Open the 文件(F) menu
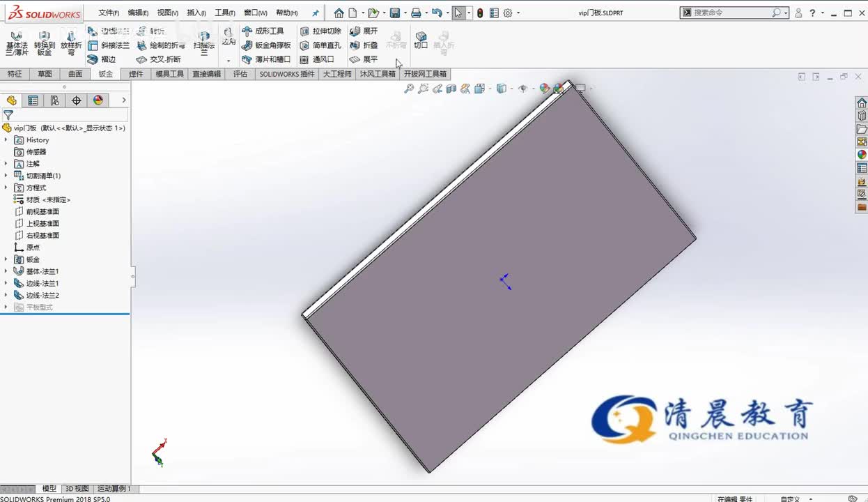This screenshot has height=502, width=868. click(x=109, y=13)
